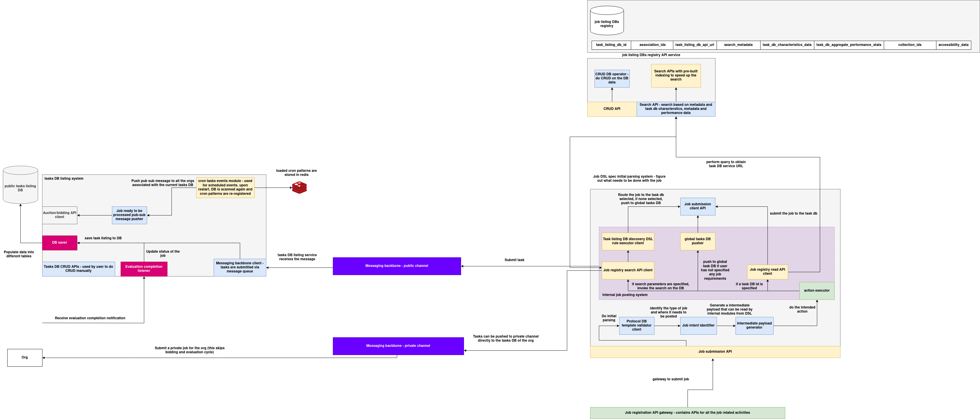
Task: Click the global tasks DB pusher box
Action: point(697,241)
